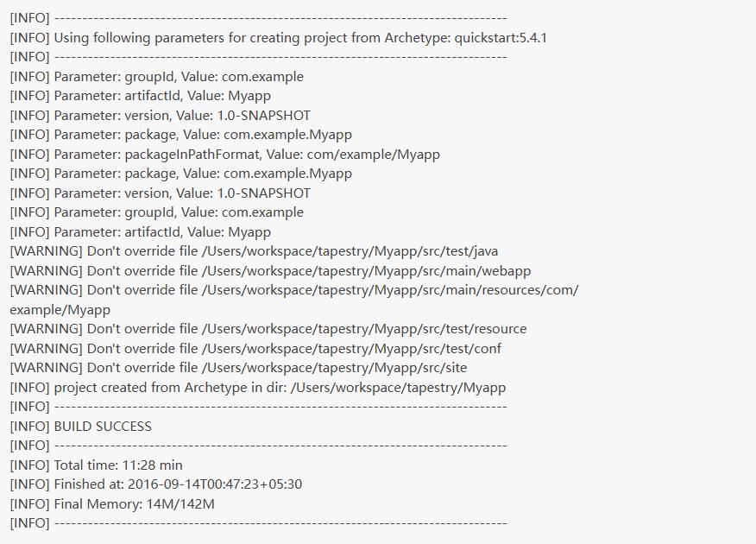
Task: Click the Finished at timestamp line
Action: tap(155, 484)
